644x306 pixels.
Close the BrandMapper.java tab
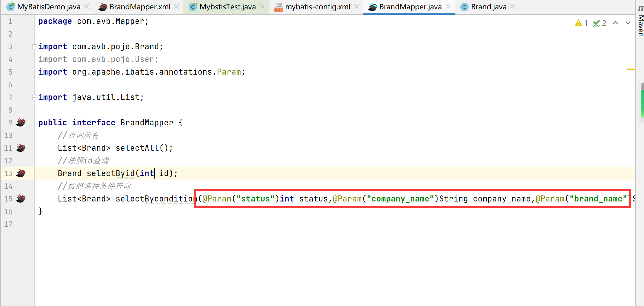click(448, 6)
